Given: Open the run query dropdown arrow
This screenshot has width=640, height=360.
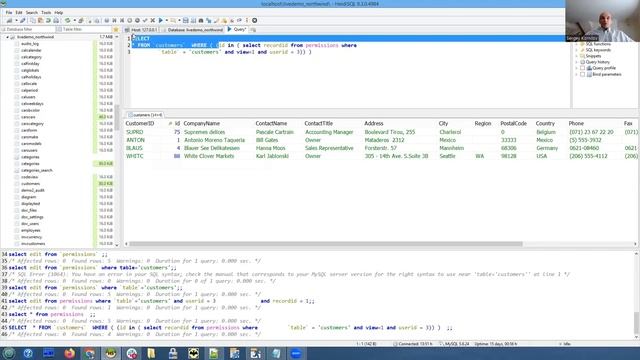Looking at the screenshot, I should tap(167, 20).
